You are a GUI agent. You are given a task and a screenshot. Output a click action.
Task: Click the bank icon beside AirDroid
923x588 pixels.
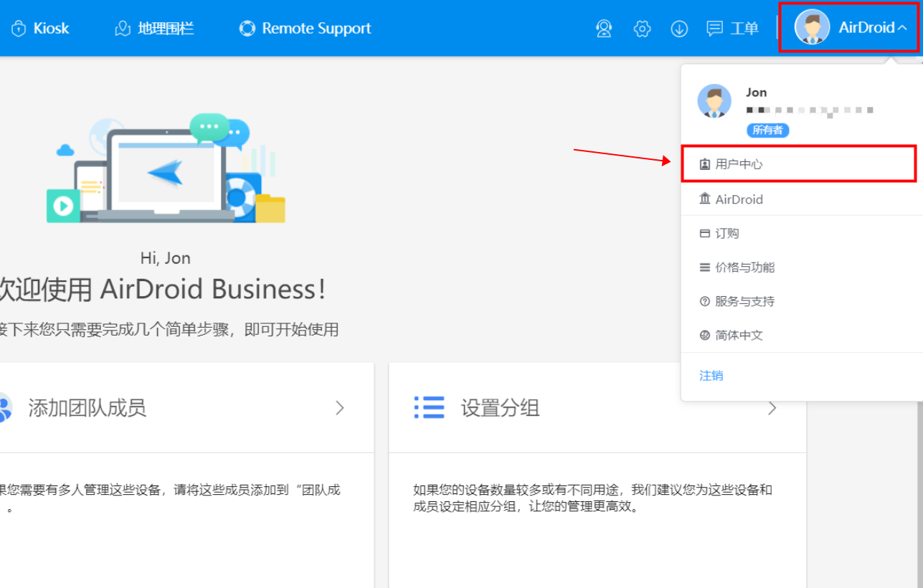point(705,199)
